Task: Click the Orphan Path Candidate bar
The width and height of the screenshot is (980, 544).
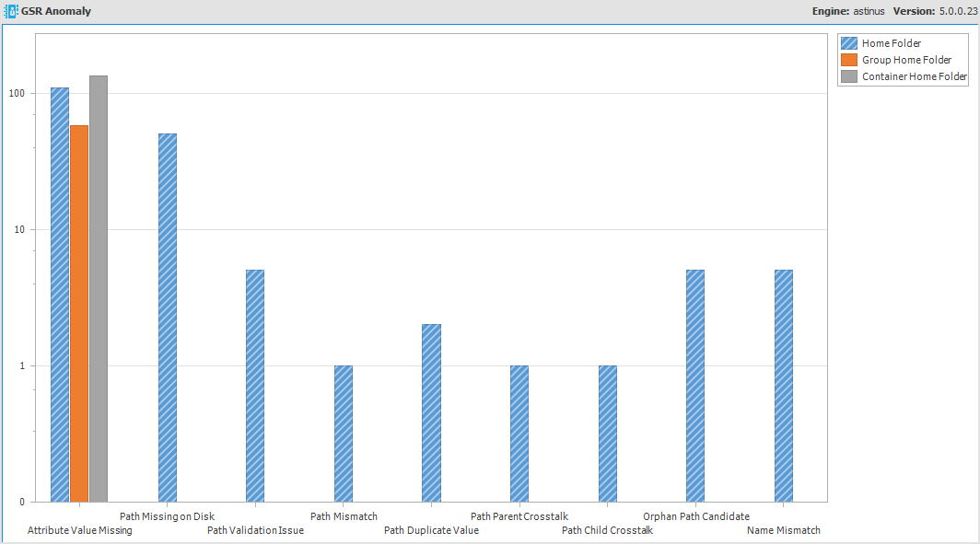Action: 695,386
